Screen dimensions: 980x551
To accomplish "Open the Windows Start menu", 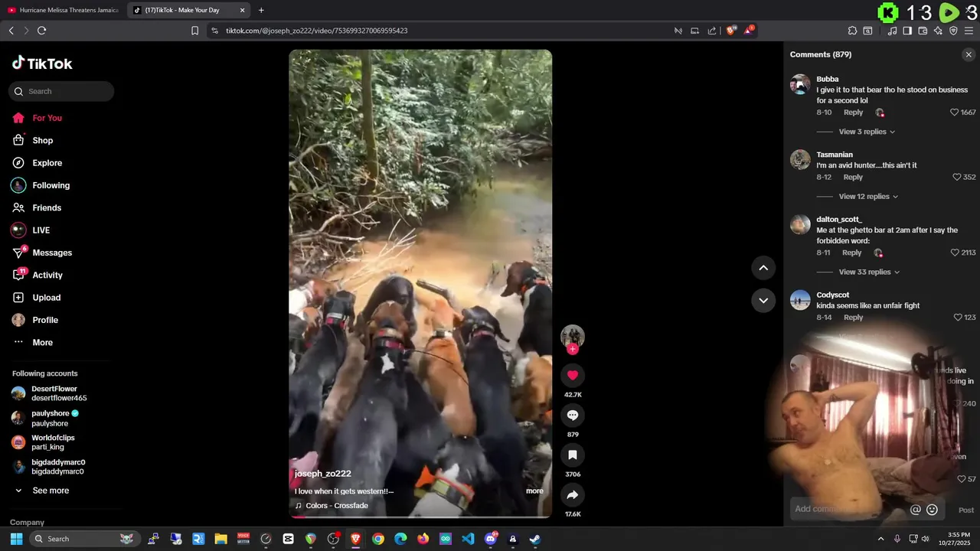I will [x=16, y=539].
